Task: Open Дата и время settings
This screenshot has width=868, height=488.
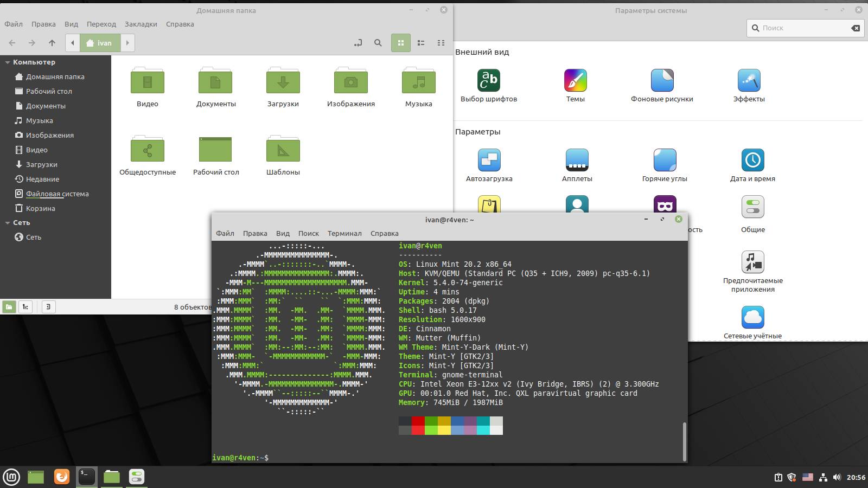Action: pyautogui.click(x=752, y=160)
